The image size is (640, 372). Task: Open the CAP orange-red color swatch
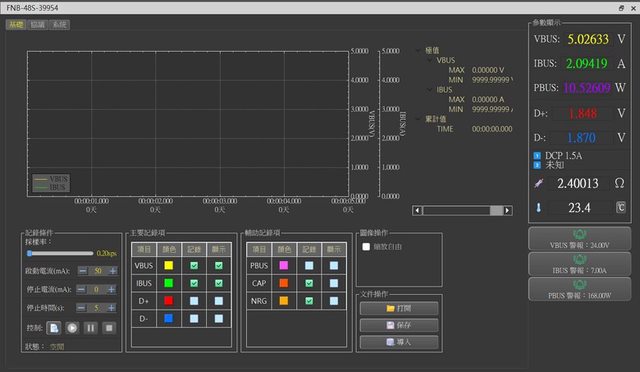[x=284, y=283]
